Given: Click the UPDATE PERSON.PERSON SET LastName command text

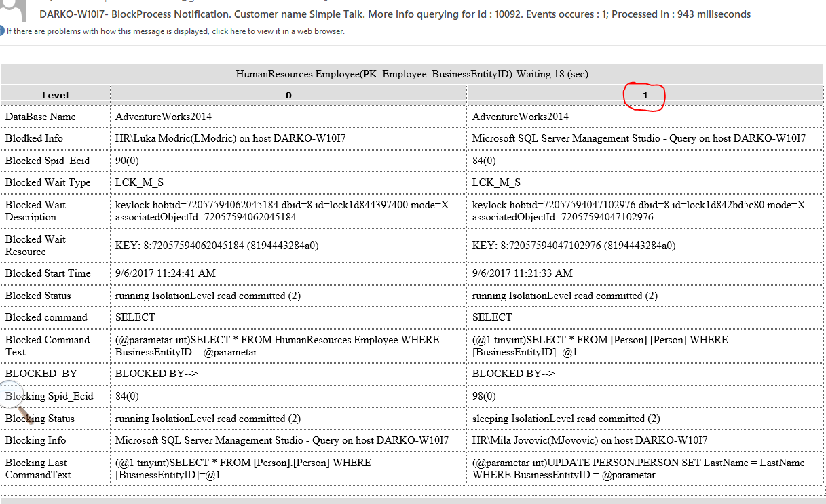Looking at the screenshot, I should pos(638,469).
